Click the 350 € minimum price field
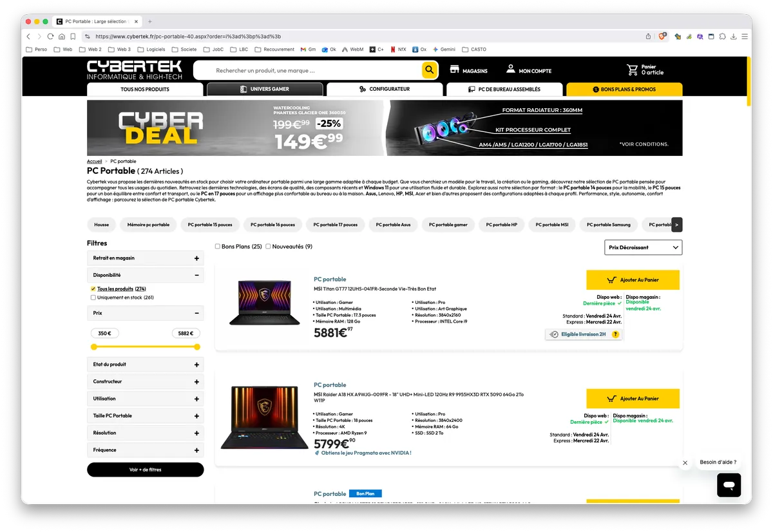Screen dimensions: 773x532 [105, 334]
